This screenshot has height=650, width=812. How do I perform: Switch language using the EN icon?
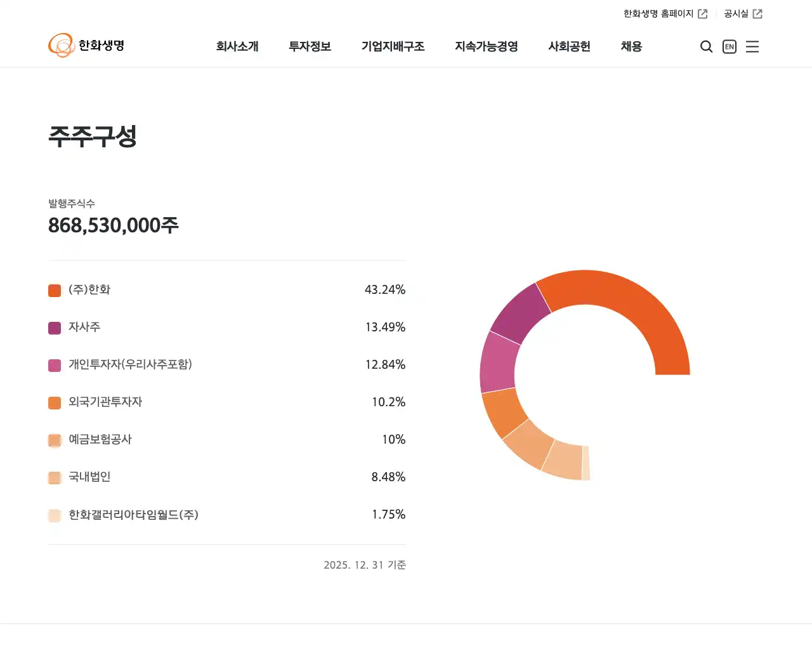point(729,46)
